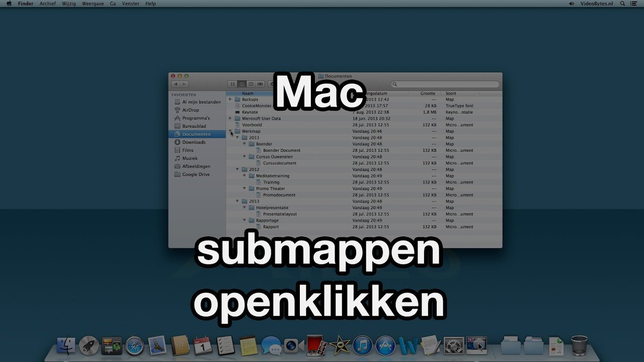Open Mail stamp icon in dock
The width and height of the screenshot is (644, 362).
point(157,346)
